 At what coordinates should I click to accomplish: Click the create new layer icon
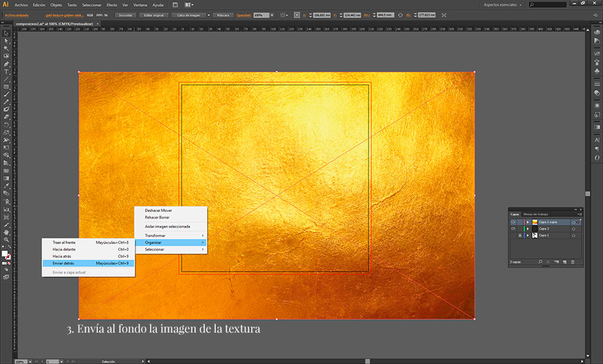click(564, 262)
